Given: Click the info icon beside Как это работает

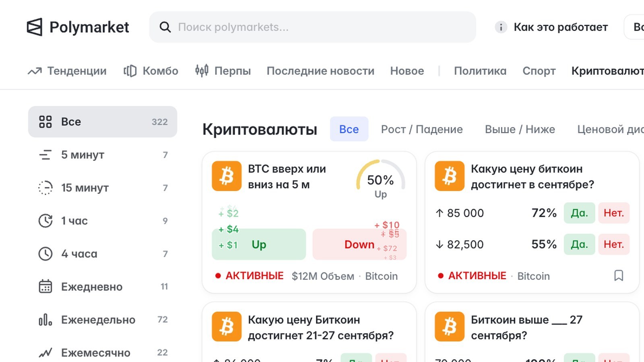Looking at the screenshot, I should [x=501, y=27].
